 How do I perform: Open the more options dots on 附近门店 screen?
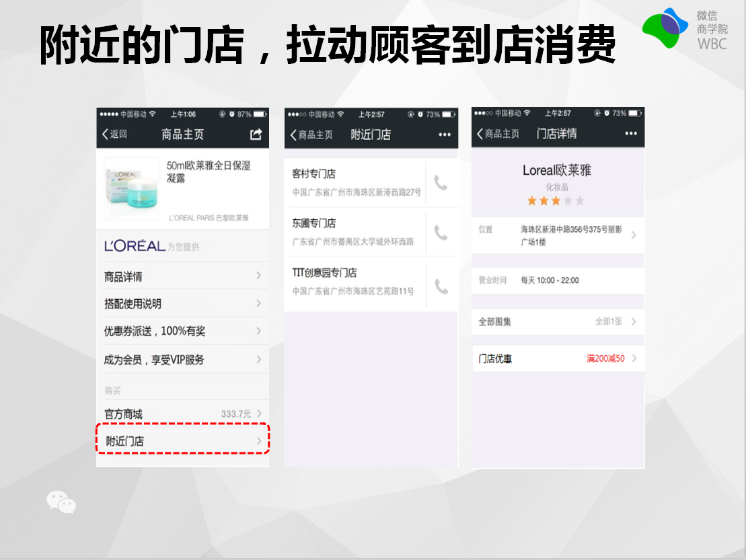tap(445, 135)
